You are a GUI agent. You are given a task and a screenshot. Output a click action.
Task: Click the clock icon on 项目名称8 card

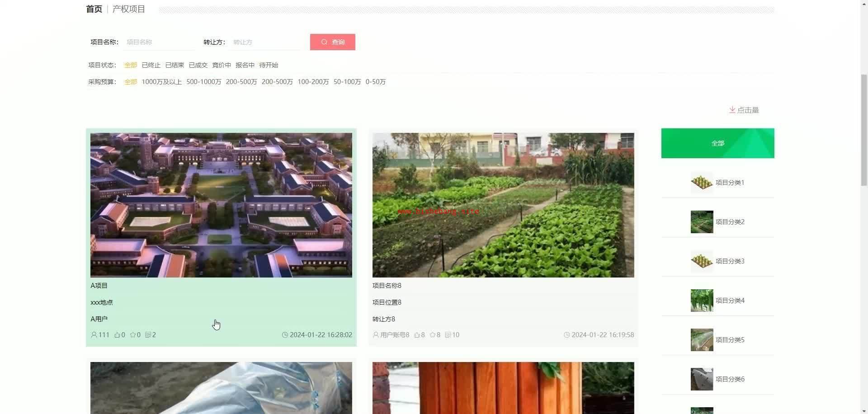point(566,335)
